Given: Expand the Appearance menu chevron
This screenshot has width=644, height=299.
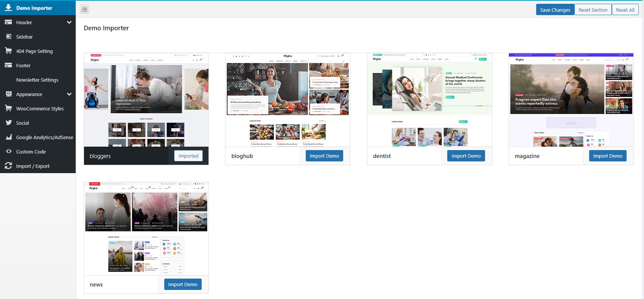Looking at the screenshot, I should pos(69,94).
